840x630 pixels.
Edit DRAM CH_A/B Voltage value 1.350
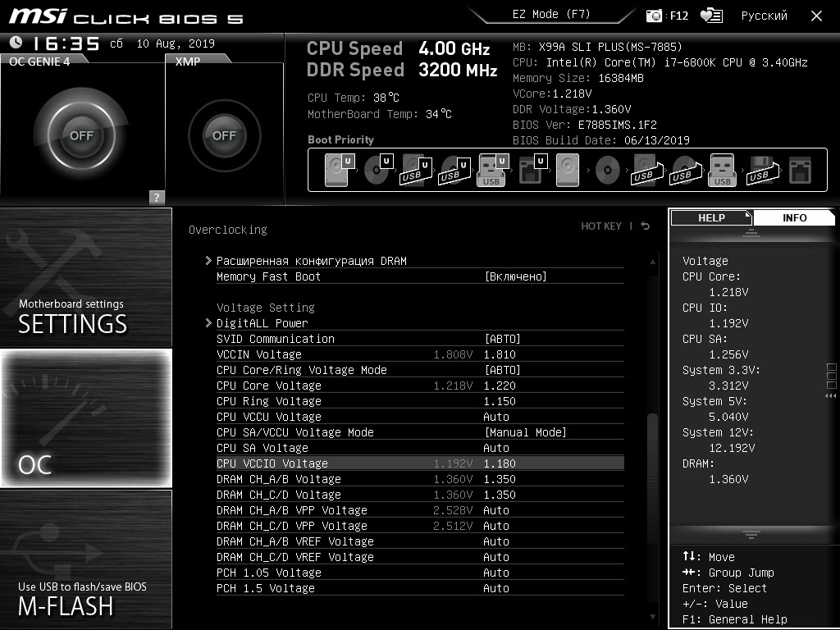[x=500, y=478]
